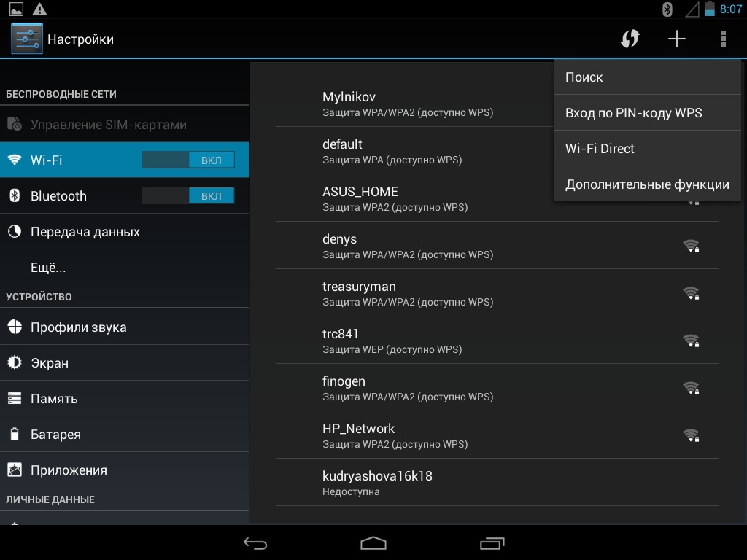Screen dimensions: 747x560
Task: Open Дополнительные функции menu item
Action: point(647,184)
